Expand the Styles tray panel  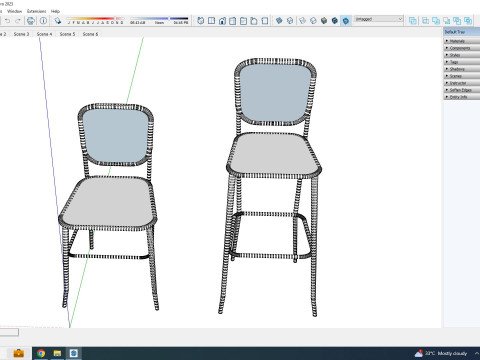(x=462, y=55)
